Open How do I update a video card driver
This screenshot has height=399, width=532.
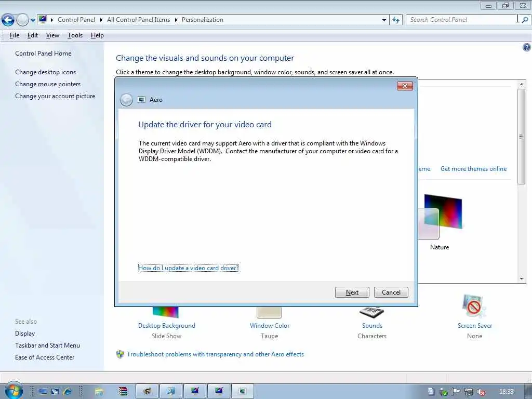click(188, 268)
